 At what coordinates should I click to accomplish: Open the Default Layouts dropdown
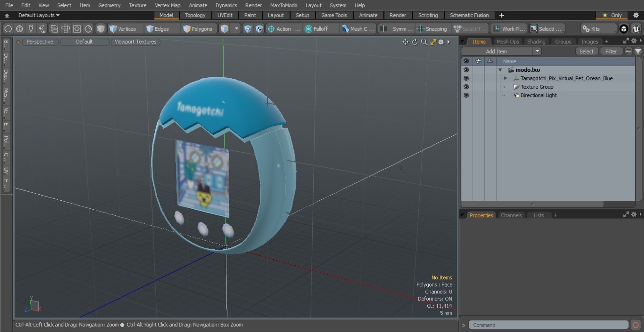click(39, 15)
